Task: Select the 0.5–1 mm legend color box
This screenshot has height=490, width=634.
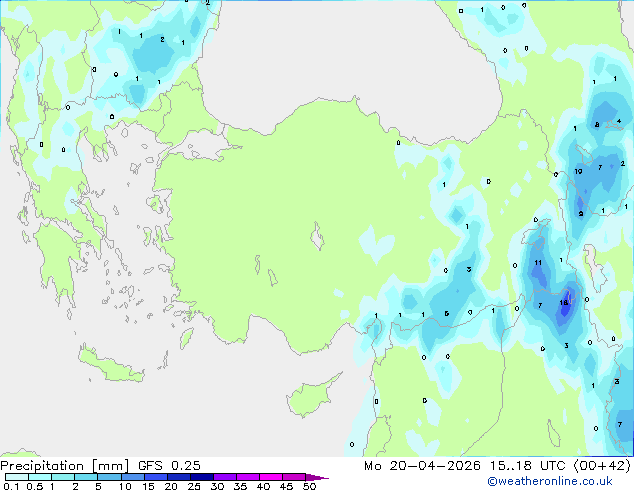Action: [40, 477]
